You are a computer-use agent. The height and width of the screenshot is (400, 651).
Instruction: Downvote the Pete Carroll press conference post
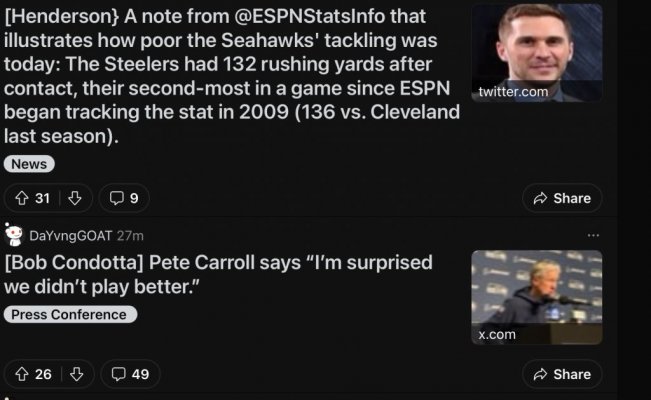pos(76,374)
